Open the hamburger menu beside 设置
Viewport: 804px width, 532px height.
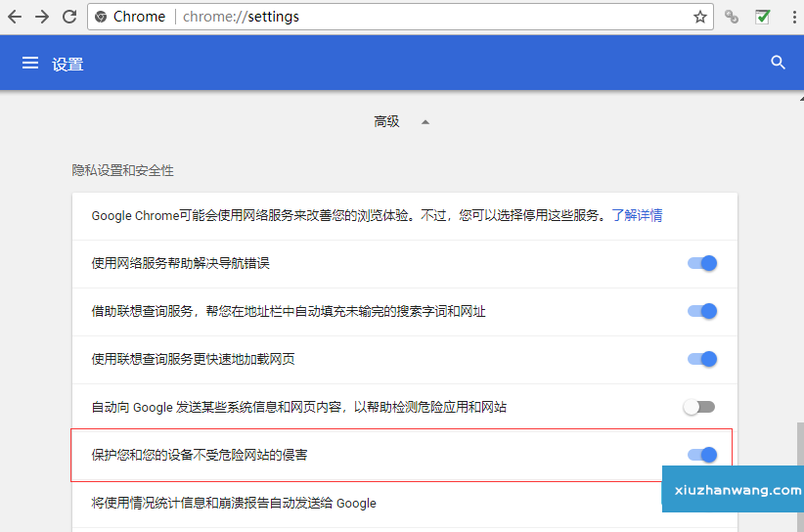pyautogui.click(x=30, y=63)
